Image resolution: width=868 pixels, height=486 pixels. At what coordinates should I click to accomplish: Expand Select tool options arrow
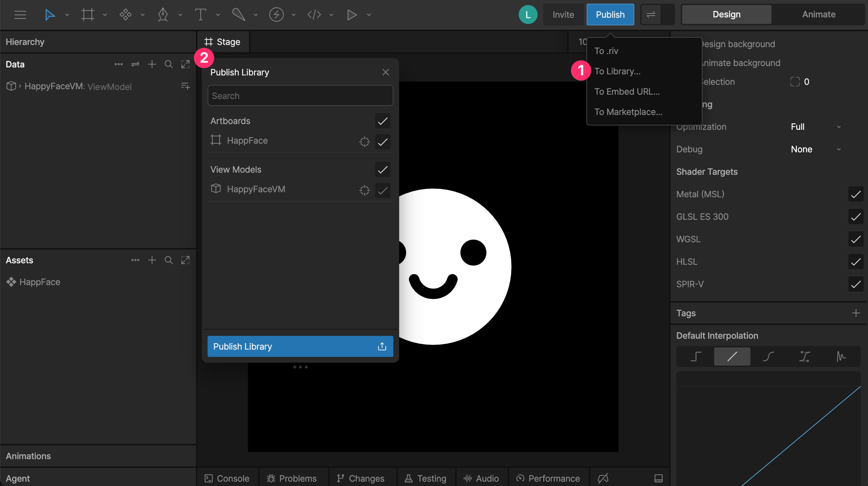click(67, 15)
